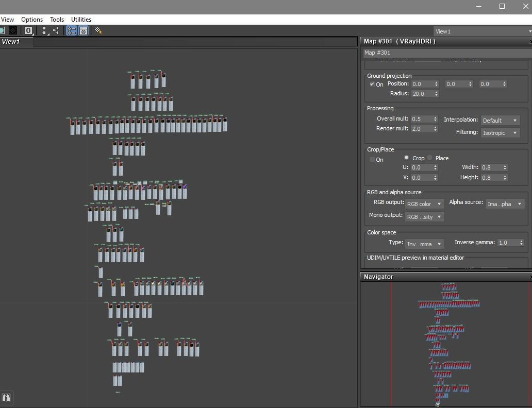Toggle the Ground projection On checkbox
Image resolution: width=532 pixels, height=408 pixels.
372,84
